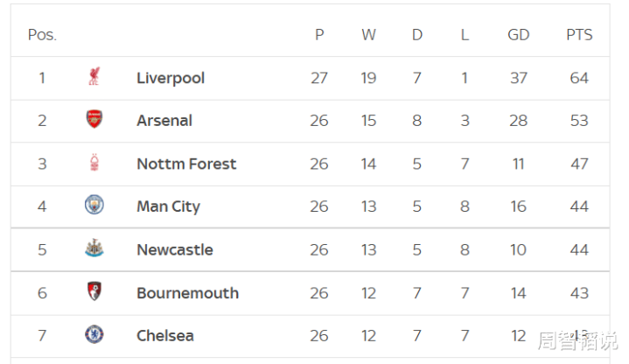Select the Newcastle team name
The height and width of the screenshot is (364, 629).
click(175, 249)
